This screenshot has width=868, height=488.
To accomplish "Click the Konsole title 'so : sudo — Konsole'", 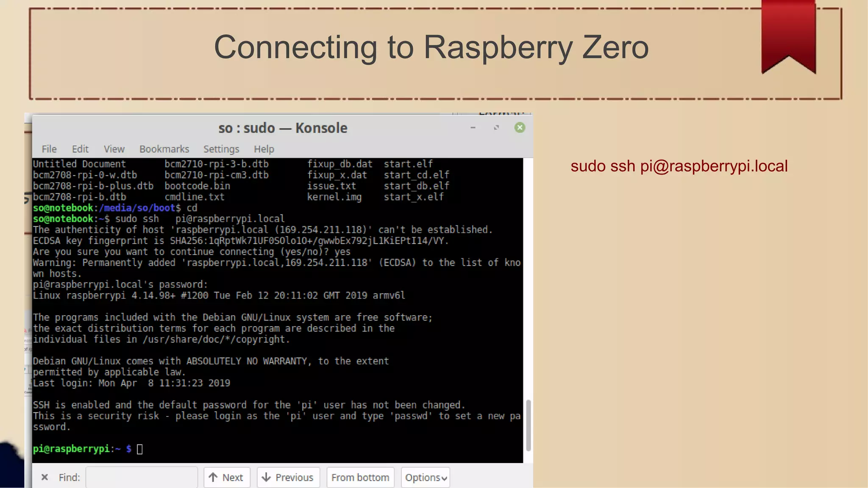I will click(283, 128).
